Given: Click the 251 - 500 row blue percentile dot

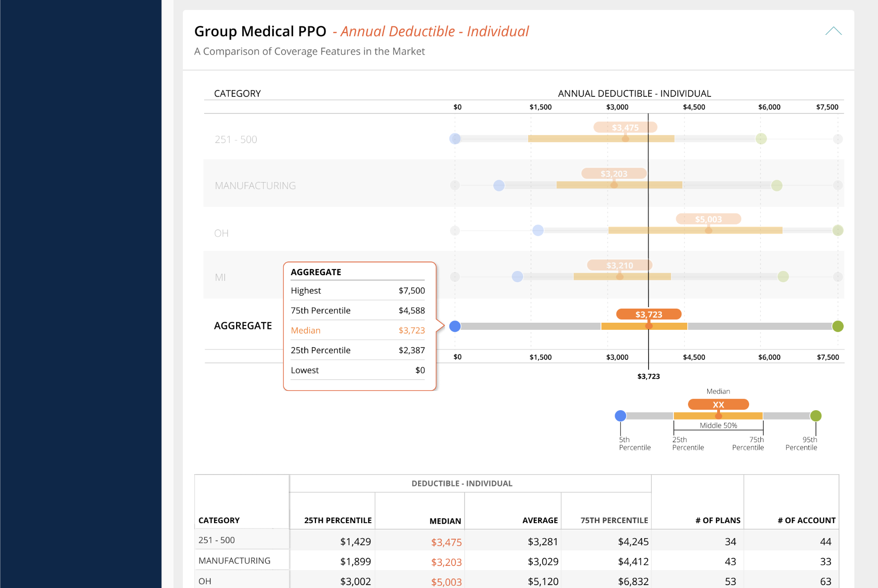Looking at the screenshot, I should 455,139.
